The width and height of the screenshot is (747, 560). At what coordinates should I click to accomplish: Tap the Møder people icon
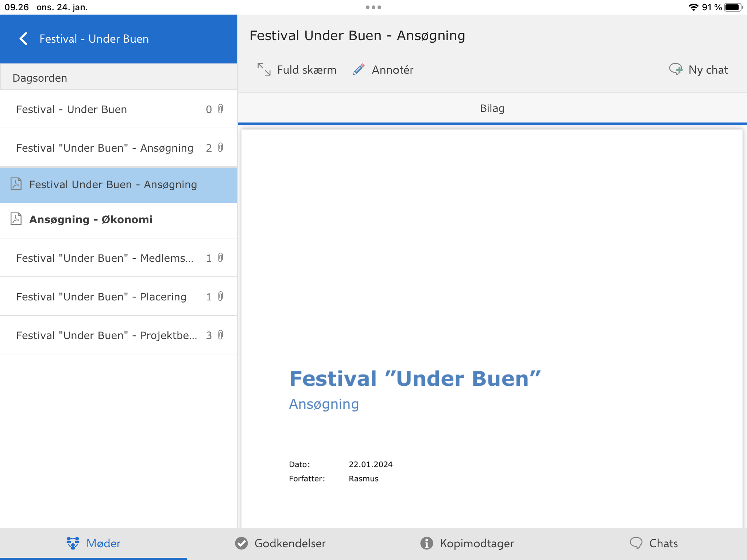[x=73, y=543]
